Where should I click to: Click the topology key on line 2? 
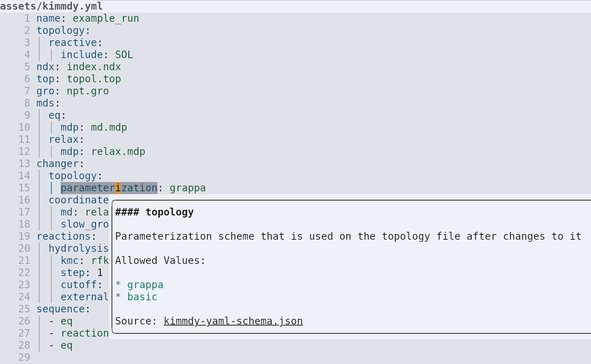pos(61,30)
